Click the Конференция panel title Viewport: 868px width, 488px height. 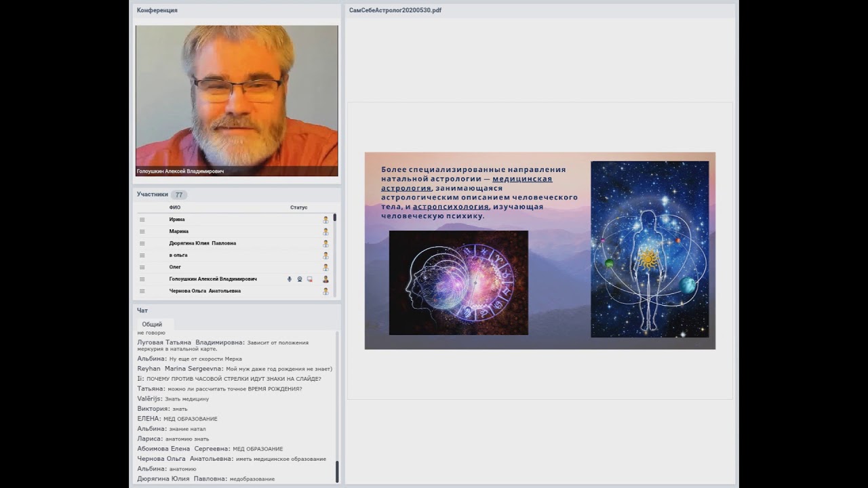(157, 10)
